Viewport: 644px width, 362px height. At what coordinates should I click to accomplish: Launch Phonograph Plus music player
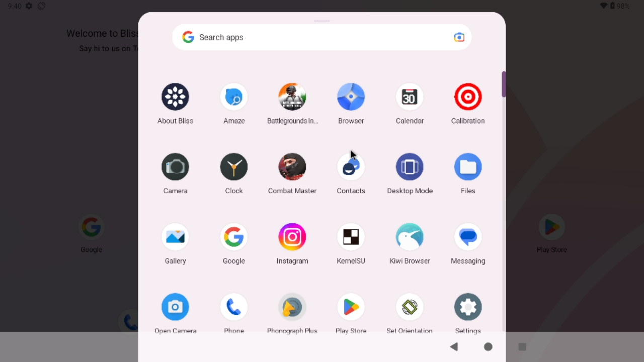pyautogui.click(x=292, y=307)
